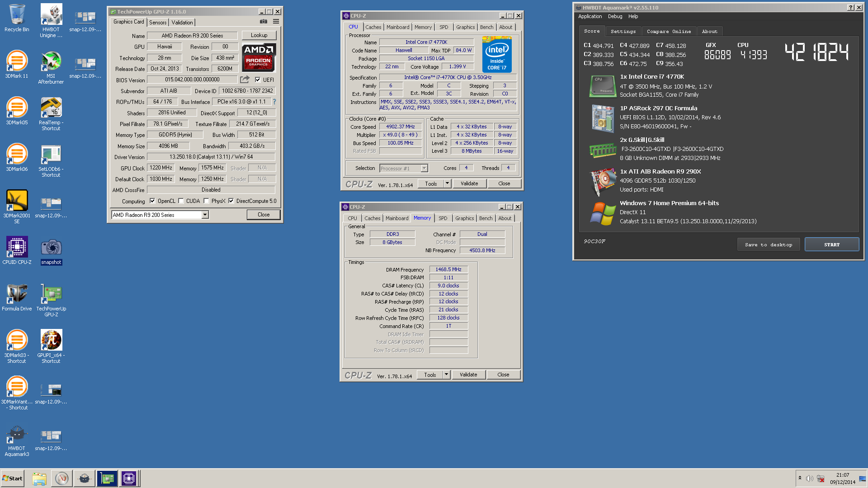Open Debug menu in HWBOT Aquamark
Screen dimensions: 868x488
coord(615,16)
